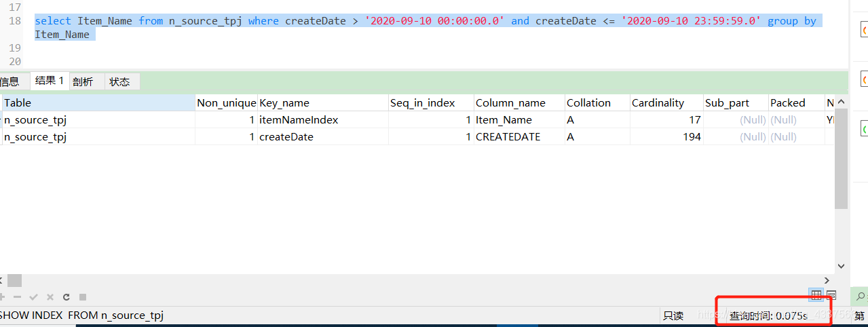Click the apply changes checkmark icon
This screenshot has height=327, width=868.
click(33, 297)
